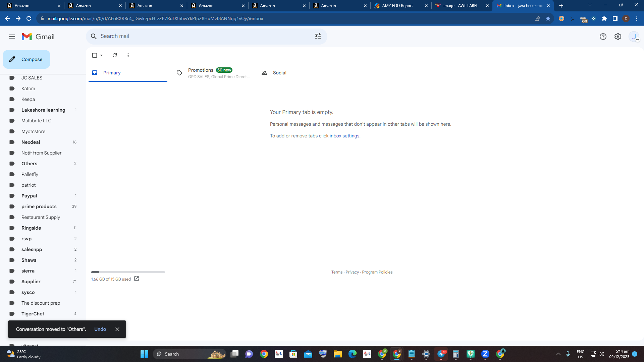Expand the select dropdown arrow beside checkbox
Screen dimensions: 644x362
pyautogui.click(x=101, y=55)
